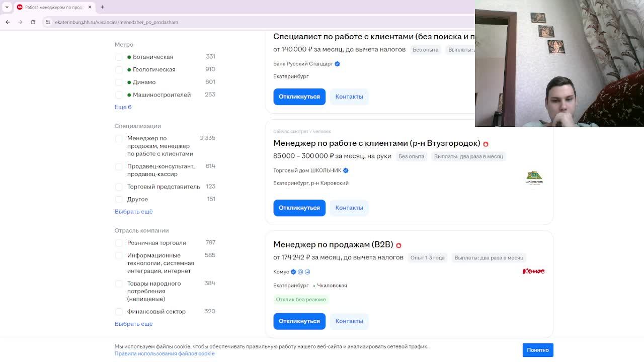Click the Отклик без резюме tag
644x362 pixels.
coord(301,300)
